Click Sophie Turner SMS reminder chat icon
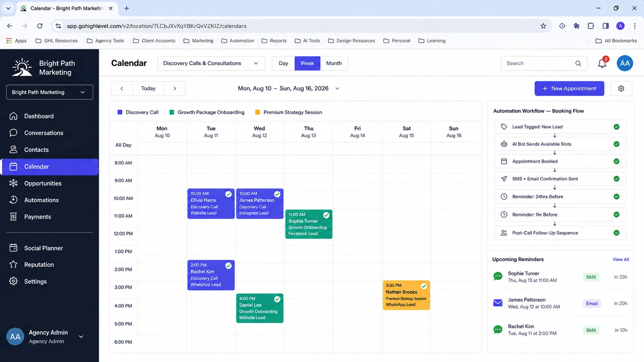The image size is (644, 362). pos(498,277)
